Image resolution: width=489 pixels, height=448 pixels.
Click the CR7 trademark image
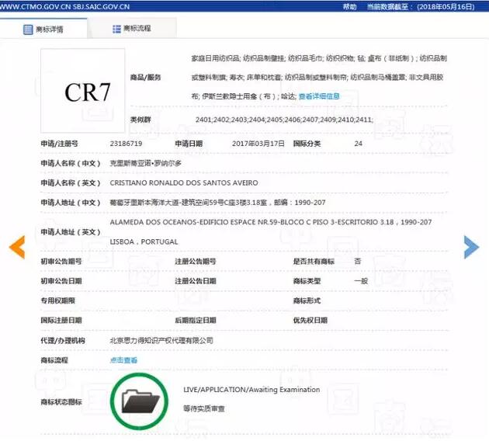(x=83, y=91)
